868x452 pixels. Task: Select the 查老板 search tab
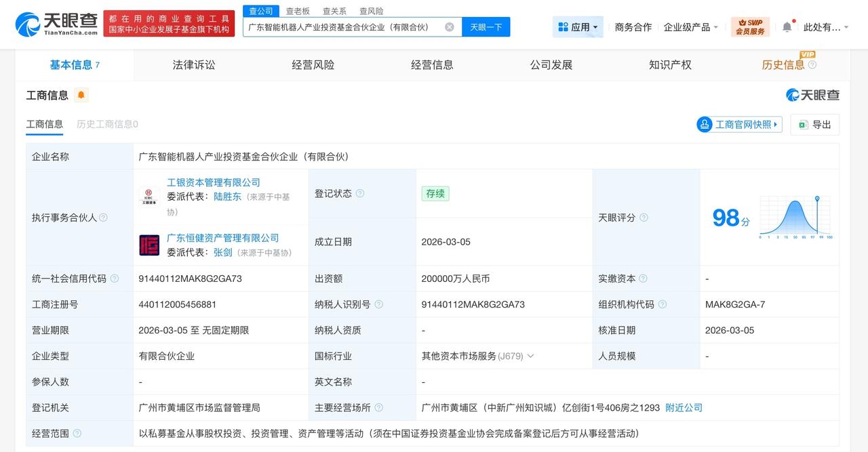pos(296,11)
